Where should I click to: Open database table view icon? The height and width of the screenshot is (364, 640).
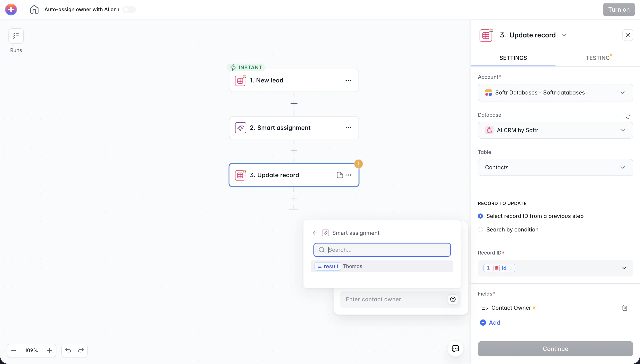click(x=618, y=116)
